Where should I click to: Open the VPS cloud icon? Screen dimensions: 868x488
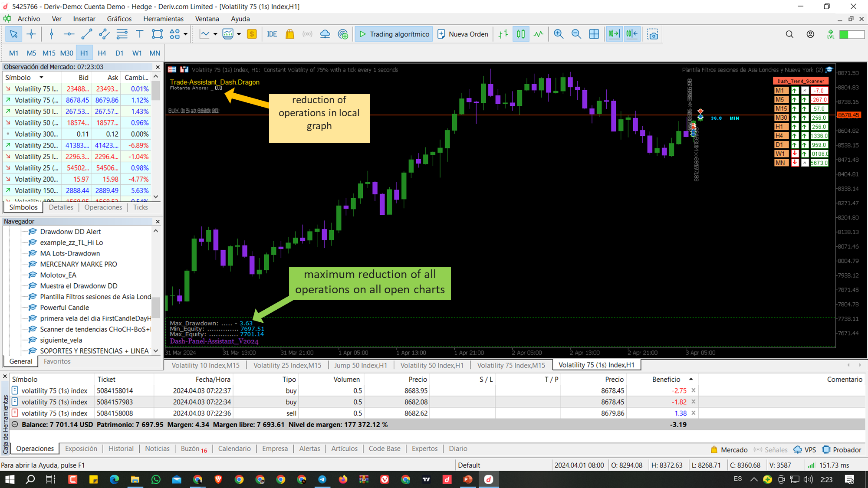(325, 34)
